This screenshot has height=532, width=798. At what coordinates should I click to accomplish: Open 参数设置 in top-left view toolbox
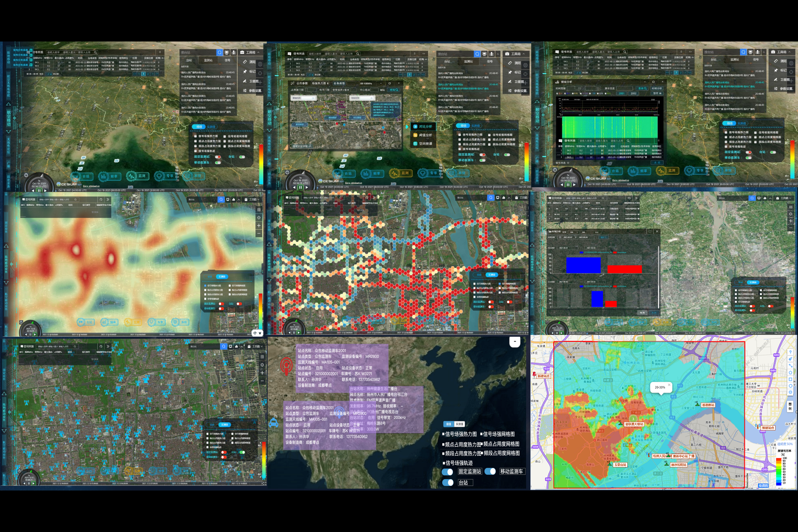[x=252, y=91]
